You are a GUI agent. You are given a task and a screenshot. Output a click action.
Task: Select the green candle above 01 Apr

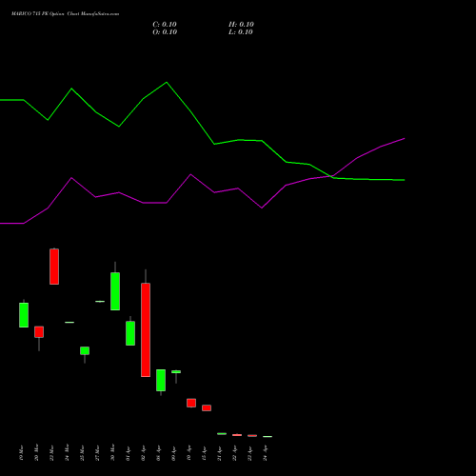click(130, 333)
